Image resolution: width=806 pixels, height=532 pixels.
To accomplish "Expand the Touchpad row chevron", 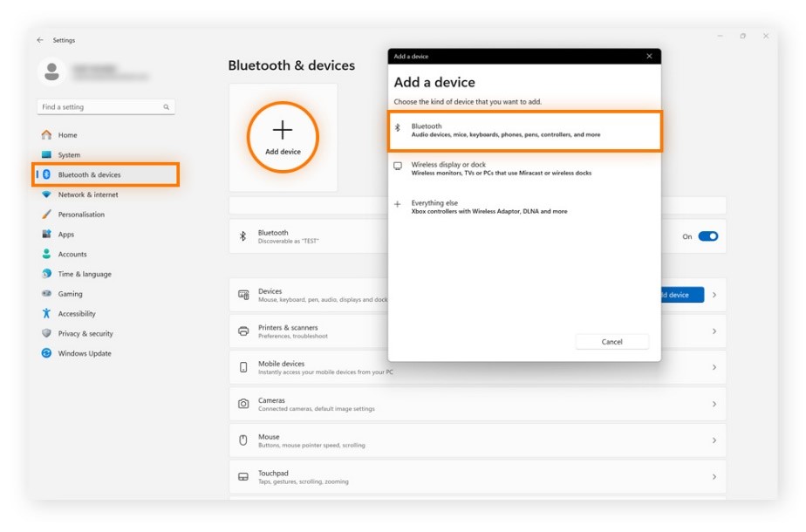I will click(714, 477).
